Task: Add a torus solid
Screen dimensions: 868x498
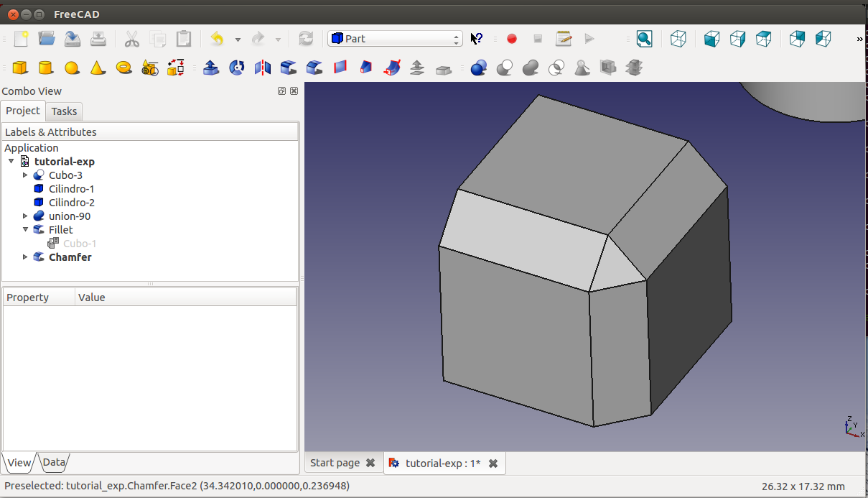Action: pos(123,68)
